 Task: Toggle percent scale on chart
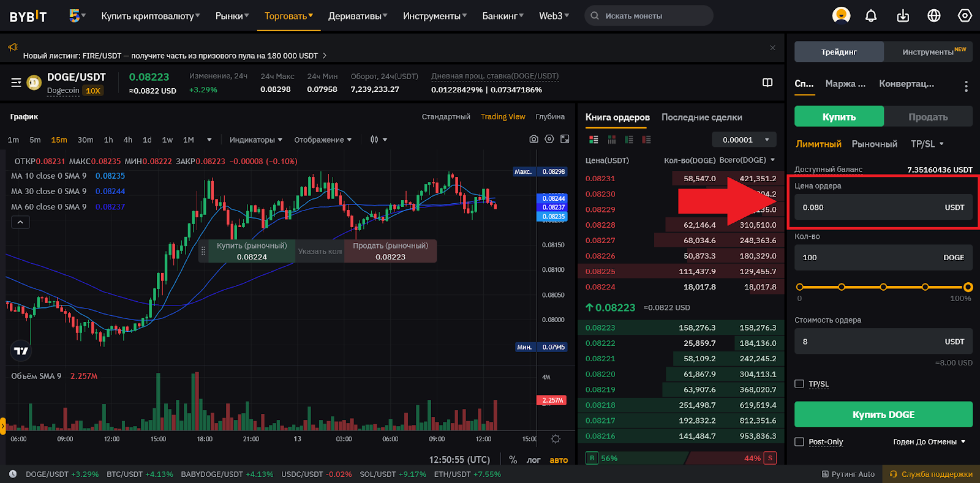tap(513, 460)
